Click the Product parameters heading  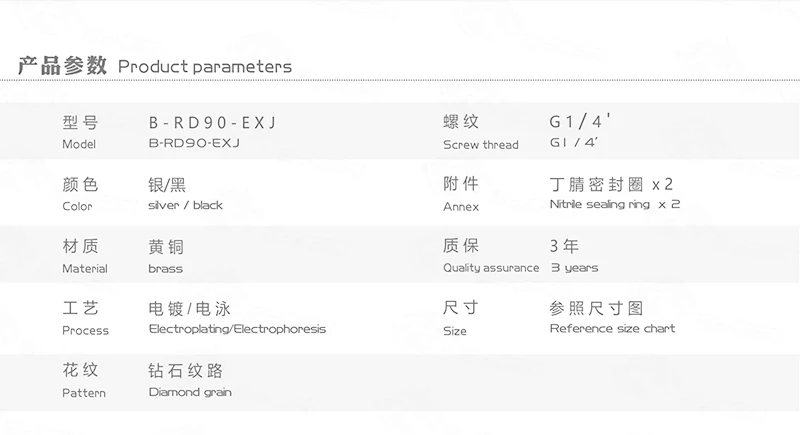[205, 67]
